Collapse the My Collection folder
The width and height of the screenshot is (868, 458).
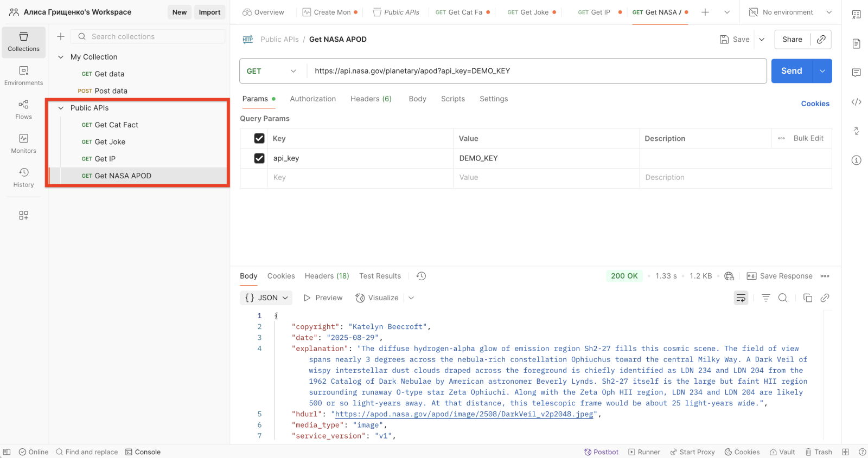coord(61,57)
